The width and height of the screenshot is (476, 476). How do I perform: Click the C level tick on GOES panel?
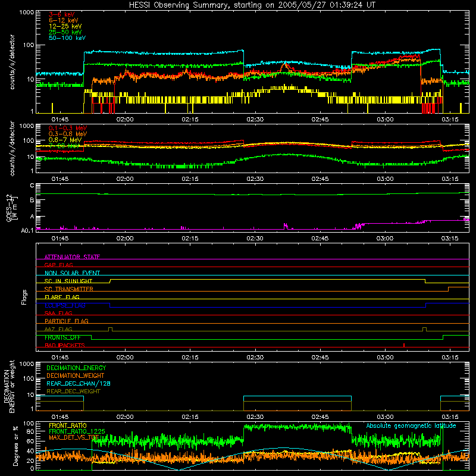pyautogui.click(x=32, y=186)
